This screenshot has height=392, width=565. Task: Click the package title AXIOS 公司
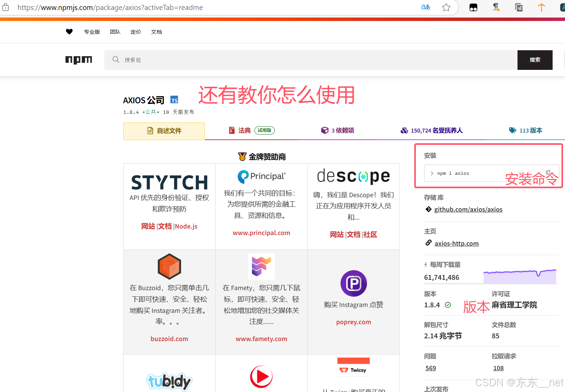tap(144, 100)
